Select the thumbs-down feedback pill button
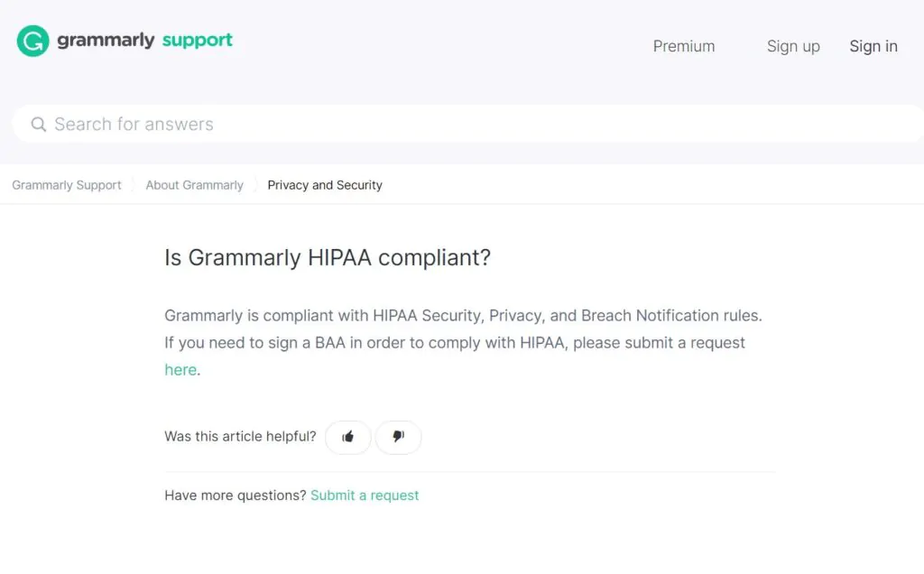The image size is (924, 574). [398, 437]
